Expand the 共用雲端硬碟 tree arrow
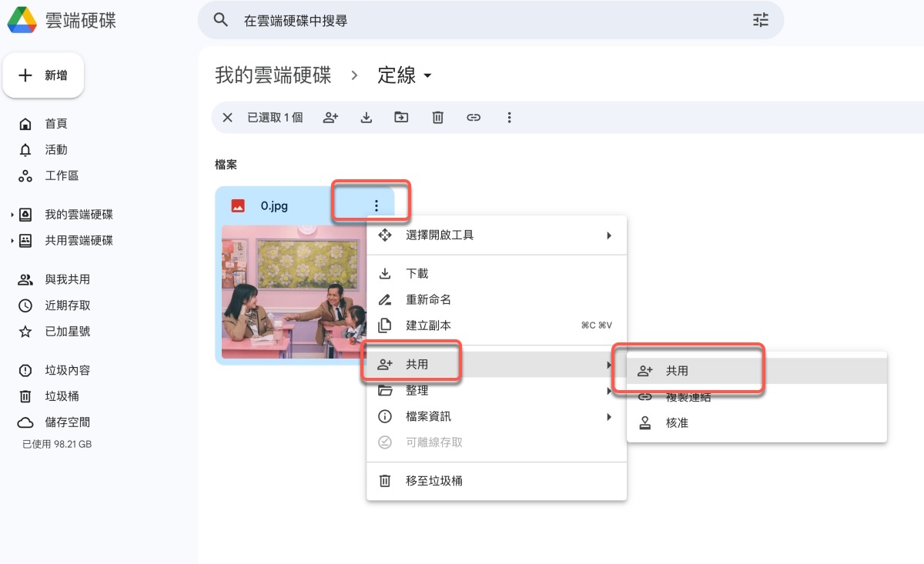Image resolution: width=924 pixels, height=564 pixels. coord(12,241)
